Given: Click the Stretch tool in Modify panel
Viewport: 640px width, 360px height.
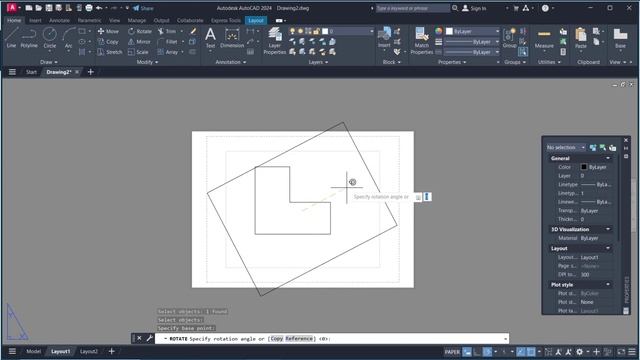Looking at the screenshot, I should coord(110,52).
